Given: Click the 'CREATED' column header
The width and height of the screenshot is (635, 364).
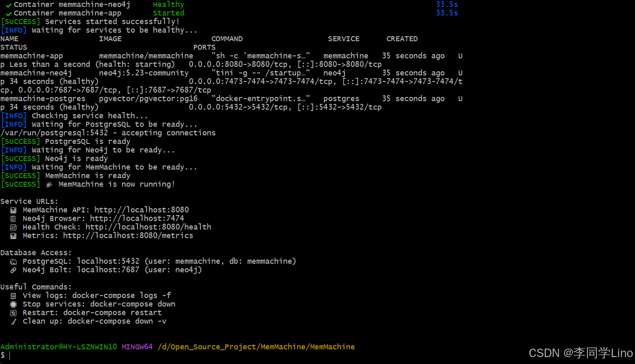Looking at the screenshot, I should click(x=402, y=39).
